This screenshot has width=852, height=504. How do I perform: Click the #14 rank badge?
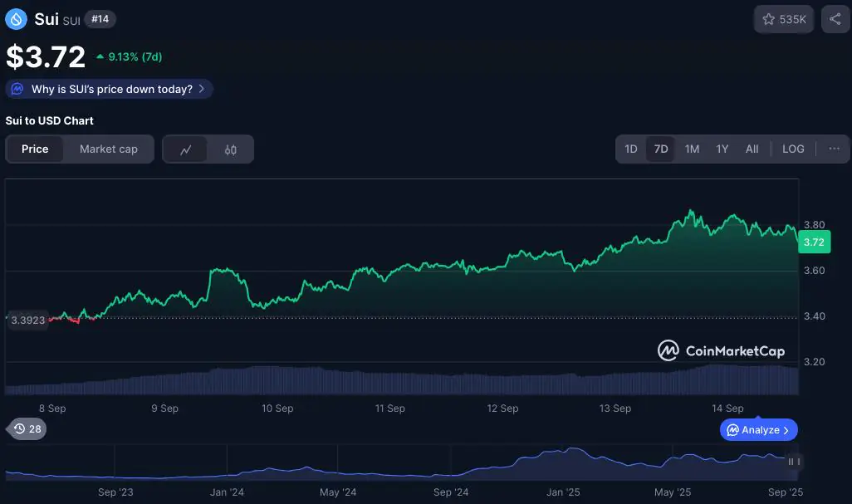100,19
